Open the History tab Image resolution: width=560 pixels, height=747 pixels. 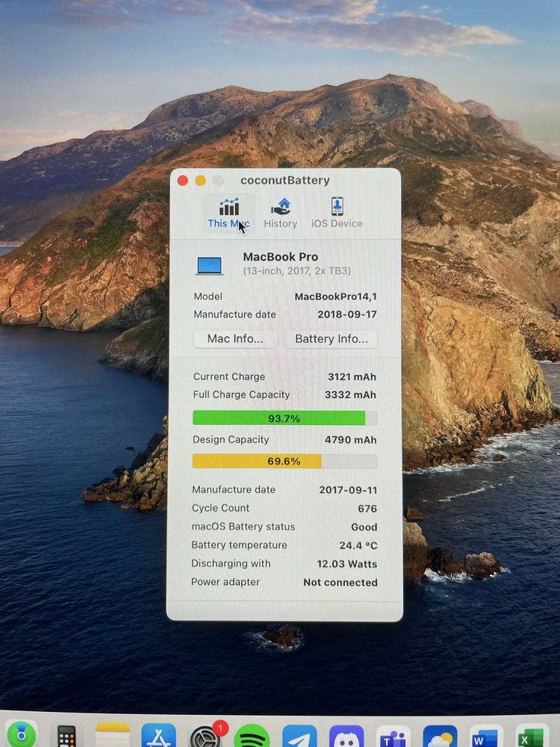[281, 213]
